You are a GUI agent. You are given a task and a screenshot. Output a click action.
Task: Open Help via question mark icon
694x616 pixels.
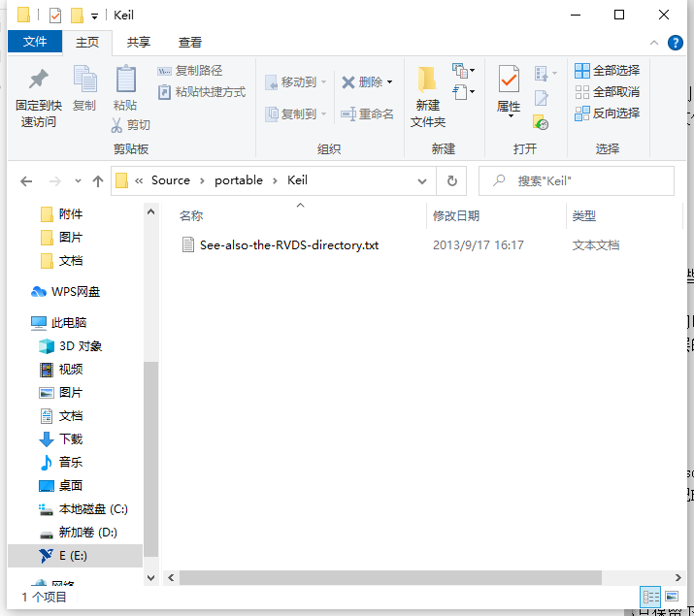pyautogui.click(x=675, y=43)
